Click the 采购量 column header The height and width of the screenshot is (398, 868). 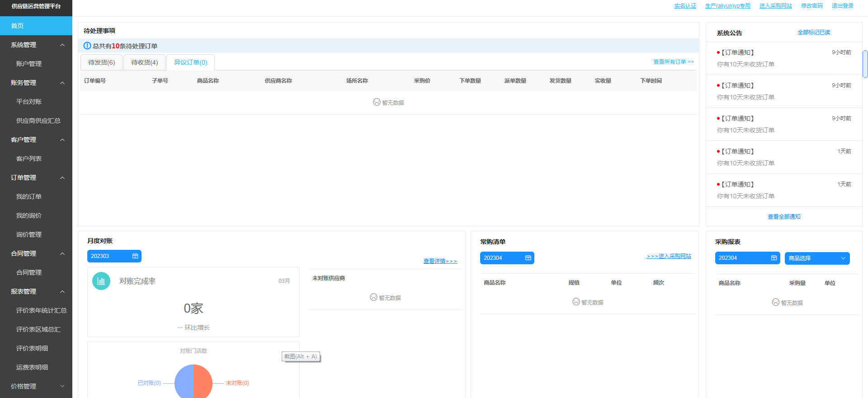pyautogui.click(x=797, y=283)
